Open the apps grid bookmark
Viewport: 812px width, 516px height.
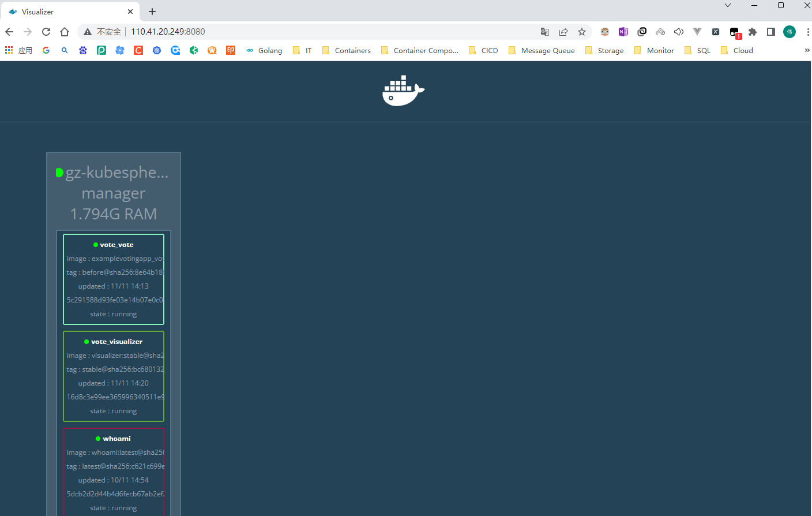9,50
